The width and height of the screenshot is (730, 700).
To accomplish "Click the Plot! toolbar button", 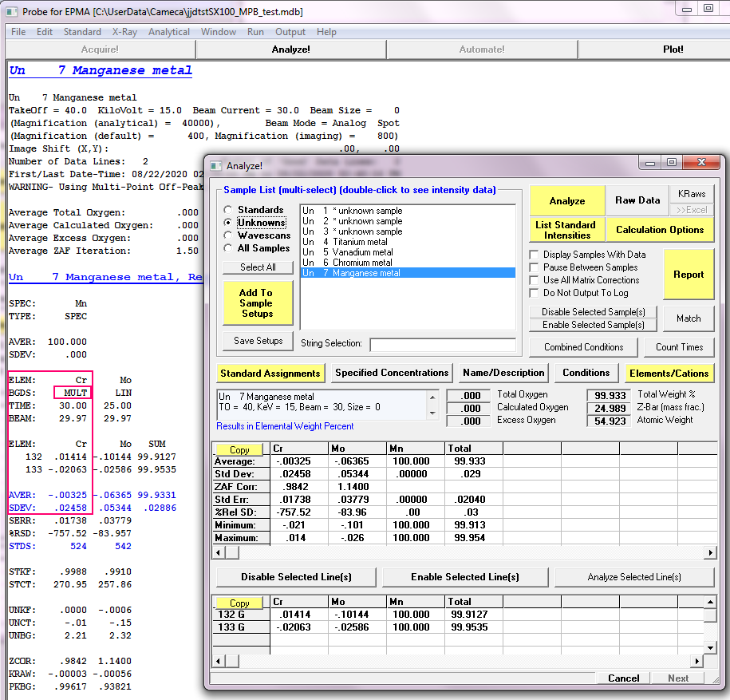I will [x=673, y=49].
